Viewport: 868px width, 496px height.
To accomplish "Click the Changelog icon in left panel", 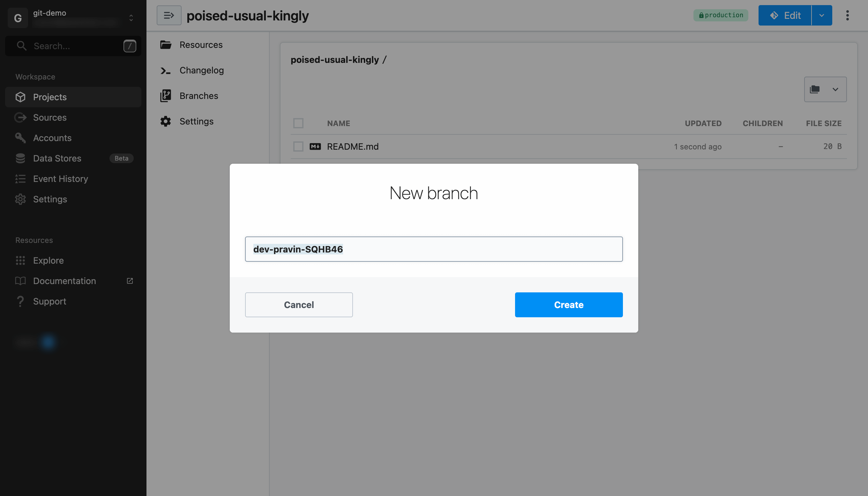I will pyautogui.click(x=166, y=70).
